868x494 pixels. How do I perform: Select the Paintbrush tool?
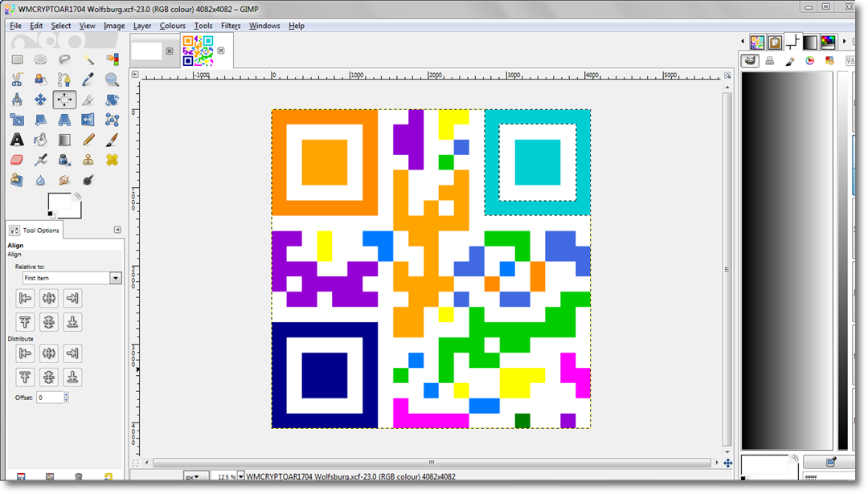pos(112,140)
